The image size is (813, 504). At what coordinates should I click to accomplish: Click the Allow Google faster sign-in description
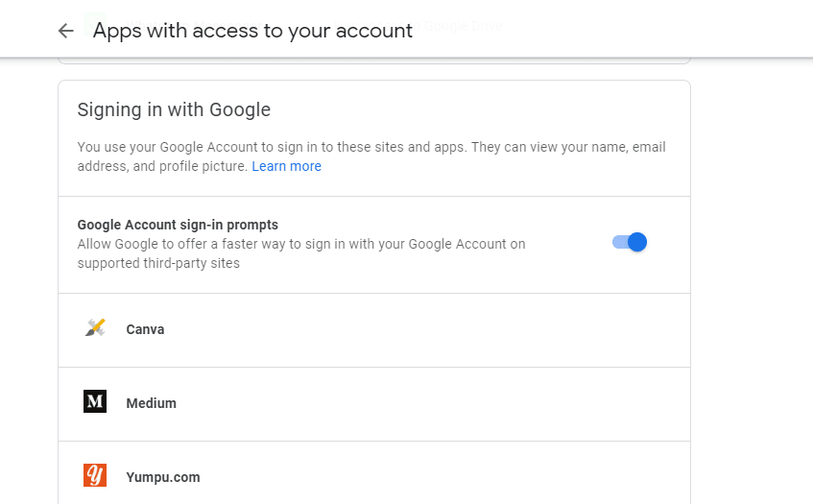301,253
